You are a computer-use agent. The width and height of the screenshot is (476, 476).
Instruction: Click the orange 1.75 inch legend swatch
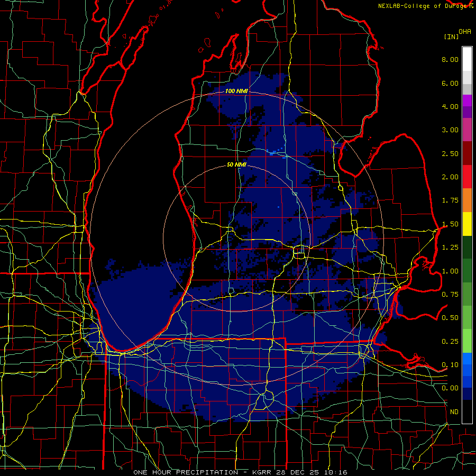pos(467,200)
